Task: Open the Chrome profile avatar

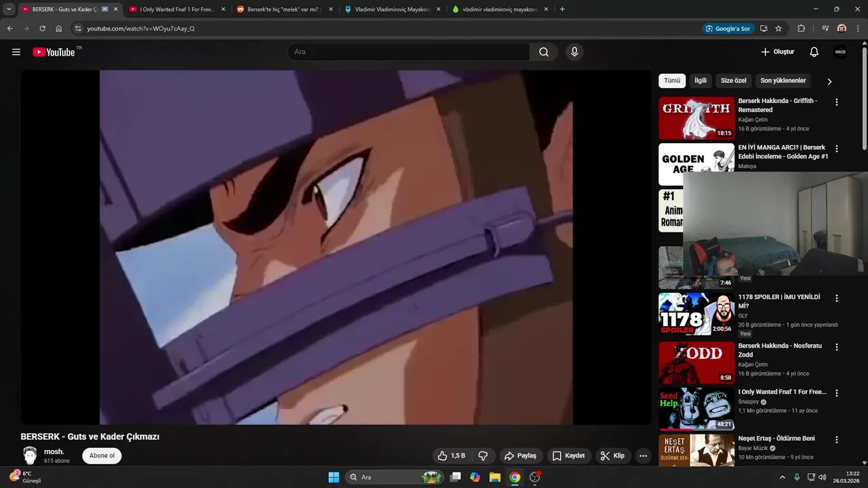Action: 842,28
